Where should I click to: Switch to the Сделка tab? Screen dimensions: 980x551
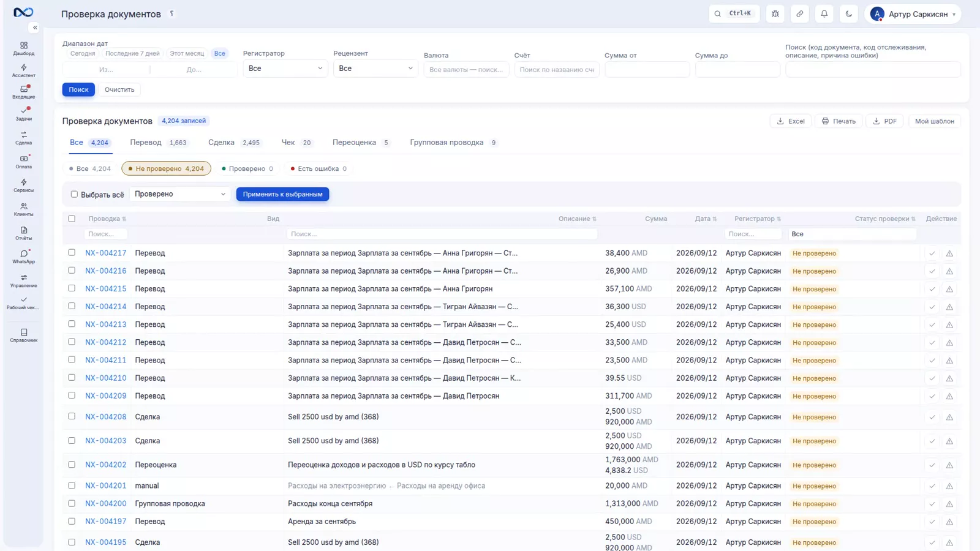234,143
